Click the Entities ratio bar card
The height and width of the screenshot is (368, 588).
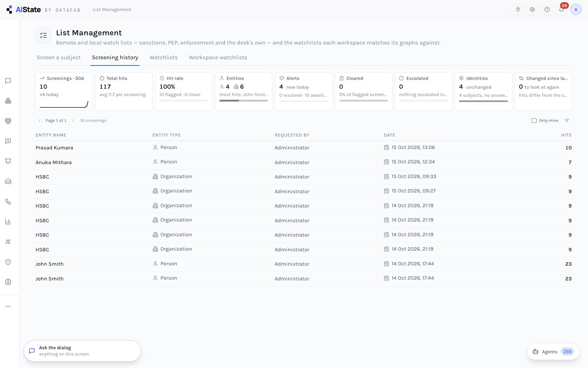(244, 91)
